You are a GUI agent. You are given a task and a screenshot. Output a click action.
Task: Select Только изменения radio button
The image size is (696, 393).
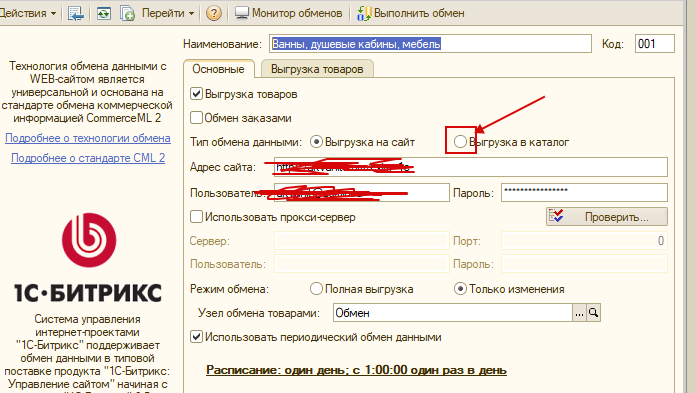[460, 289]
